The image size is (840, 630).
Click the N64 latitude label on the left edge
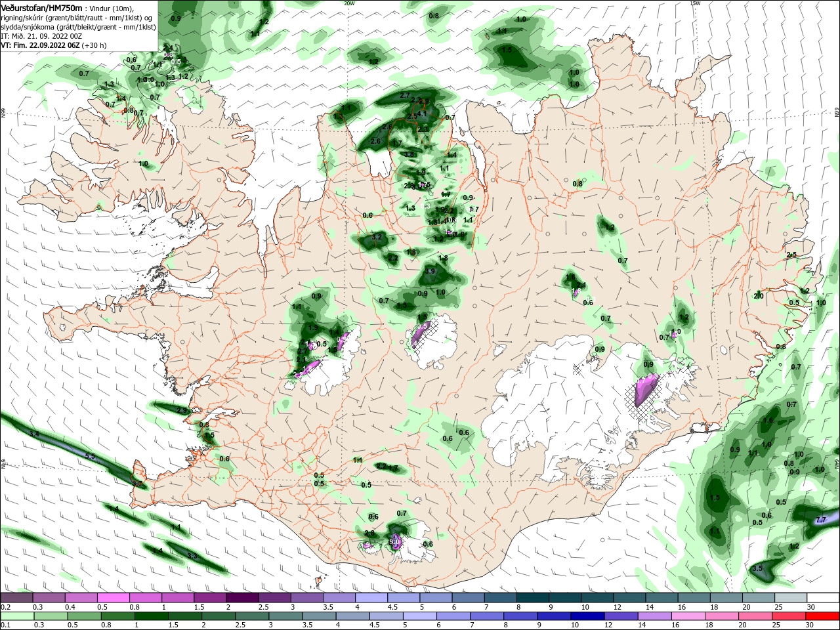tap(3, 464)
